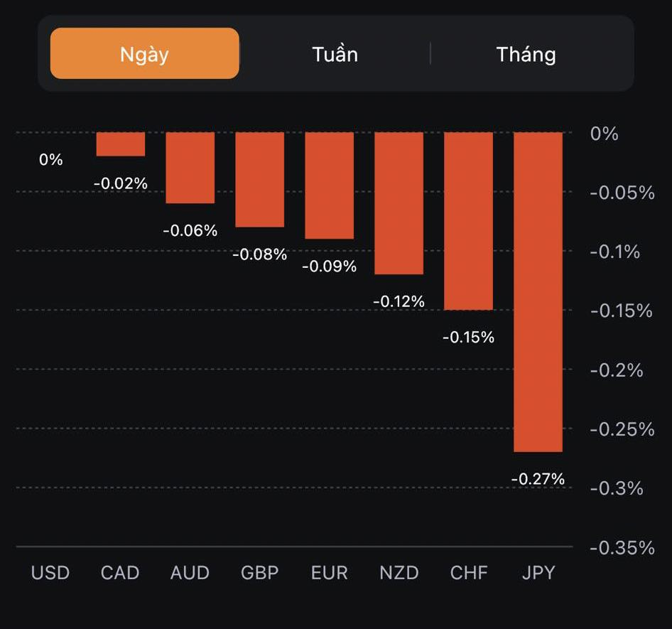Click the -0.12% value label
This screenshot has height=629, width=672.
pyautogui.click(x=399, y=302)
